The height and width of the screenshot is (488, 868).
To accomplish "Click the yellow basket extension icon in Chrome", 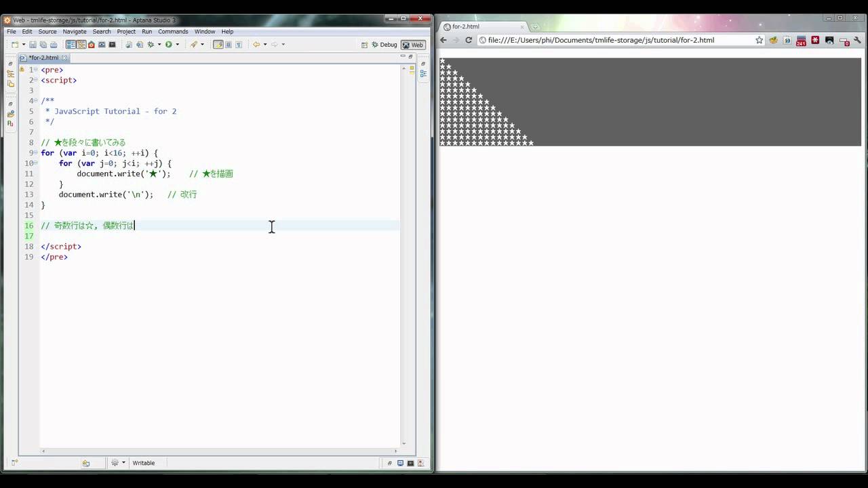I will pos(773,40).
